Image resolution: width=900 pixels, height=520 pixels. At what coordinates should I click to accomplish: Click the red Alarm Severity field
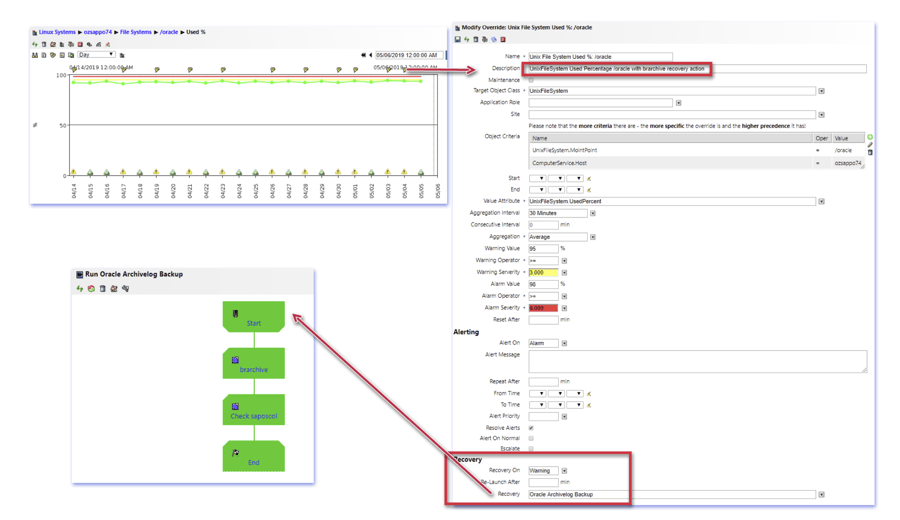click(543, 308)
